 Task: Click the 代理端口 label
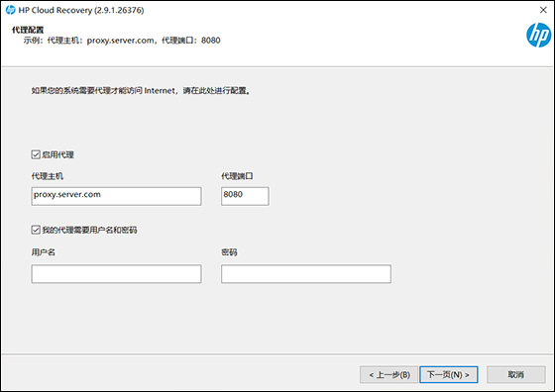click(237, 176)
